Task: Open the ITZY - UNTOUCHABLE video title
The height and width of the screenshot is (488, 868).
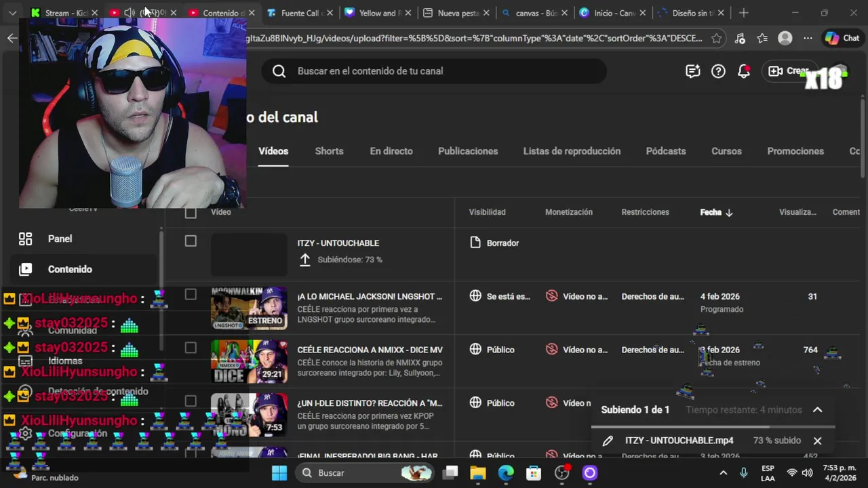Action: [x=338, y=243]
